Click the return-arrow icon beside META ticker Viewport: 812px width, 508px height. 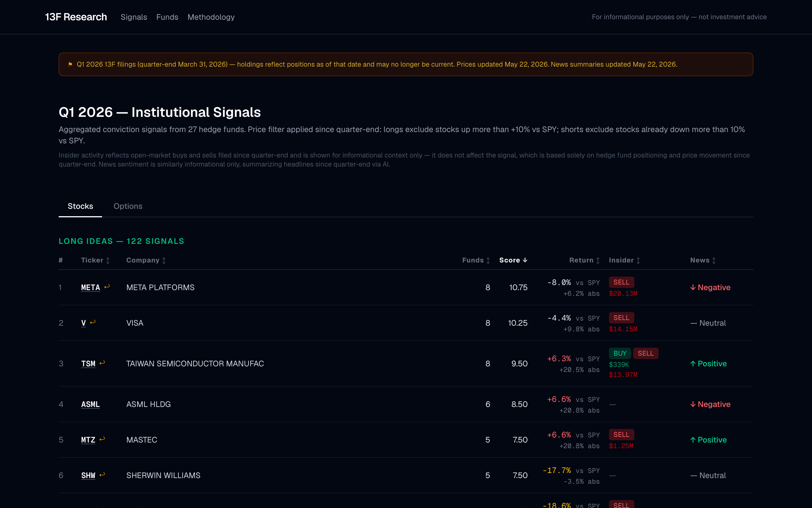107,286
